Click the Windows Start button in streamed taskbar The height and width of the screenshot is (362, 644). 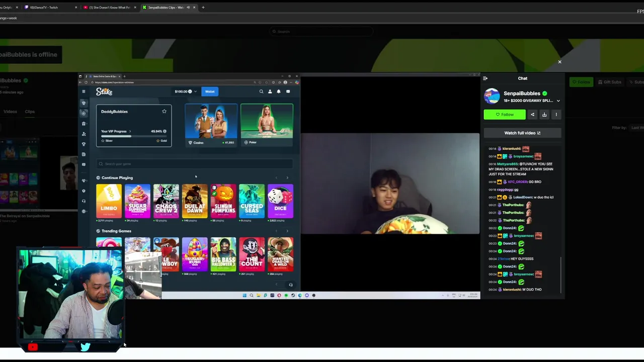tap(245, 295)
